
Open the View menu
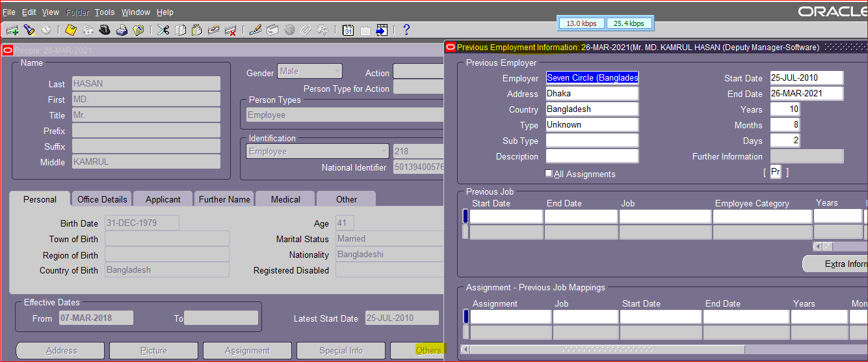tap(51, 12)
